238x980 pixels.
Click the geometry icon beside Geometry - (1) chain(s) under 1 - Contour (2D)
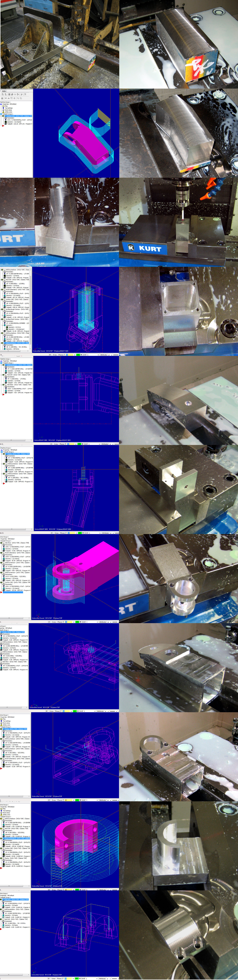(x=6, y=122)
